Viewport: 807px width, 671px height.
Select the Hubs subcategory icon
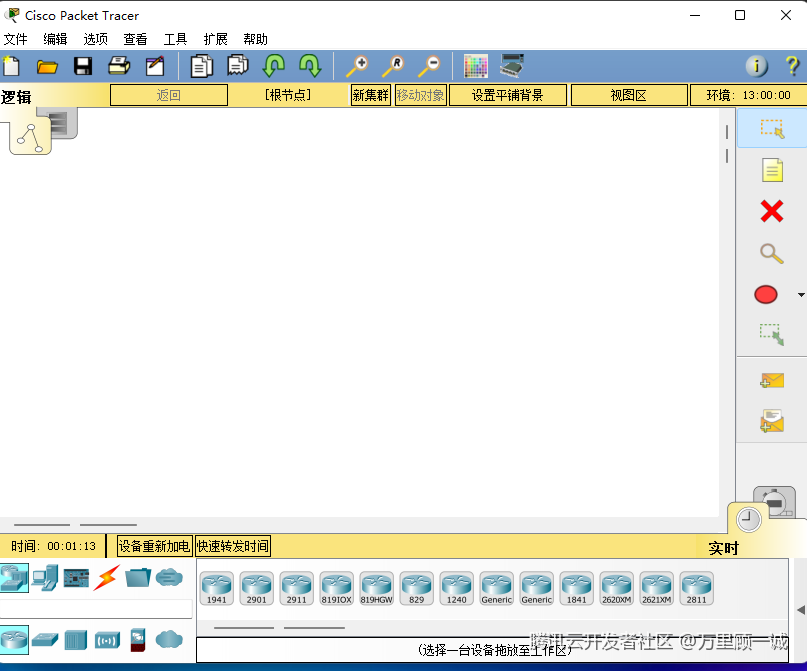click(x=76, y=640)
